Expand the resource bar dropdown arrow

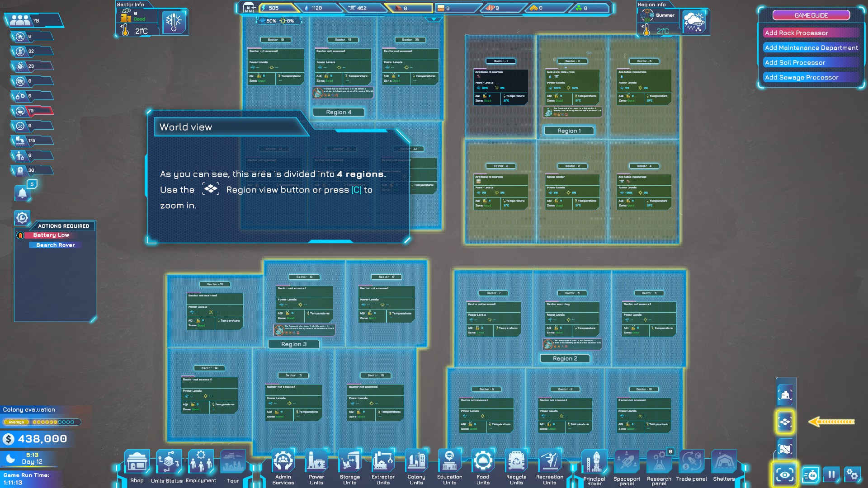coord(434,19)
